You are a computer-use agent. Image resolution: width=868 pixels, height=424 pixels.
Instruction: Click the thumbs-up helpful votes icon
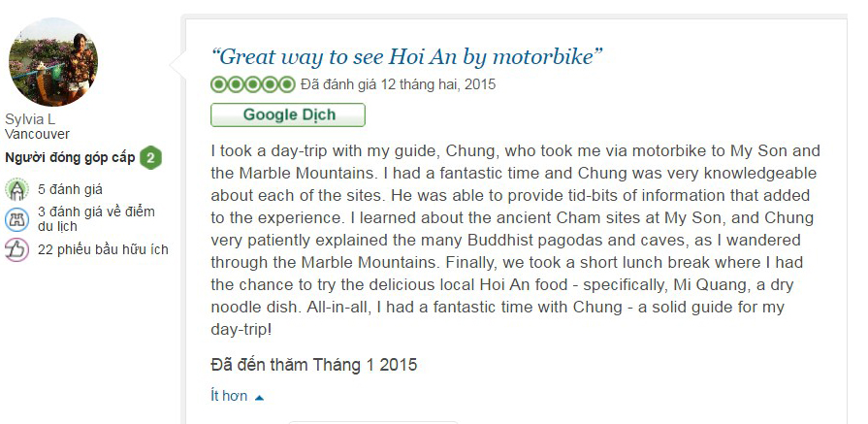[x=16, y=250]
